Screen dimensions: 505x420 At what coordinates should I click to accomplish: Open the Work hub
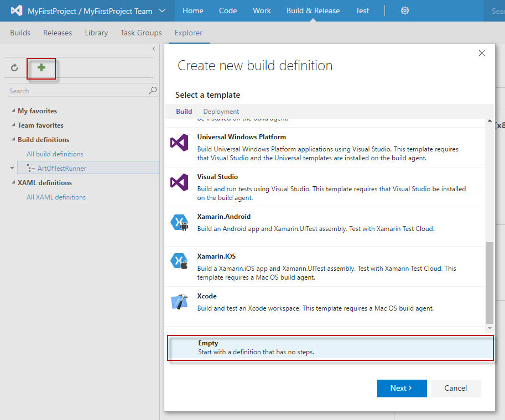click(x=262, y=11)
